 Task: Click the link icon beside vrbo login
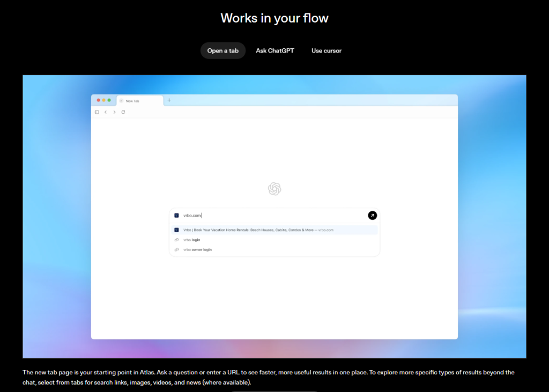tap(176, 240)
